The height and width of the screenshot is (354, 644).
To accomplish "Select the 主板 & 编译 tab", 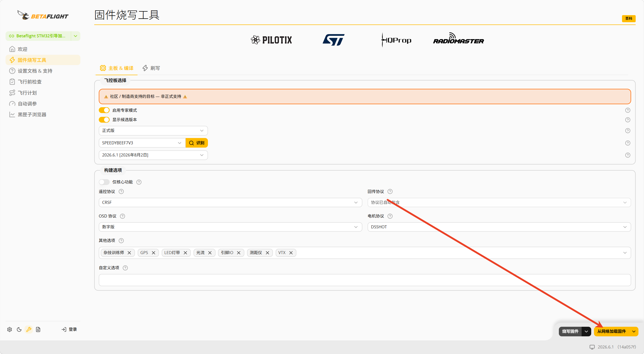I will [x=116, y=68].
